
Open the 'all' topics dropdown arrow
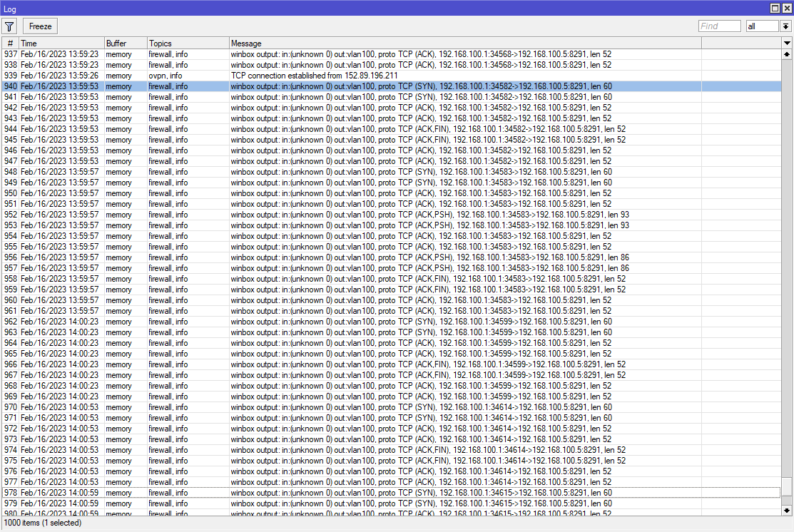785,26
